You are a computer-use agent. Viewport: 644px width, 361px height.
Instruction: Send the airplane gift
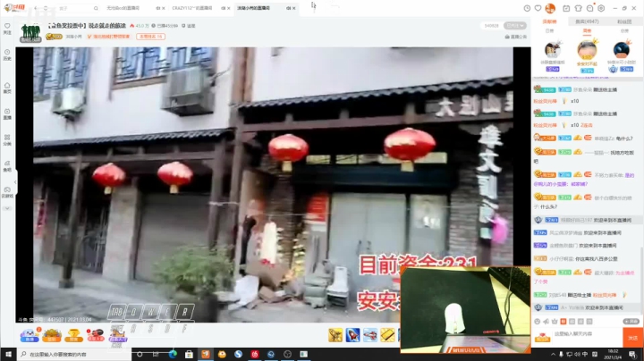click(x=370, y=335)
